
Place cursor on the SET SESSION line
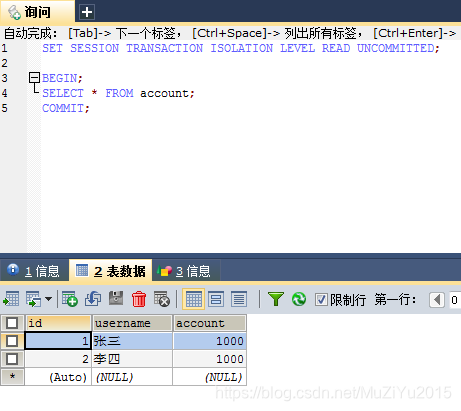click(241, 48)
